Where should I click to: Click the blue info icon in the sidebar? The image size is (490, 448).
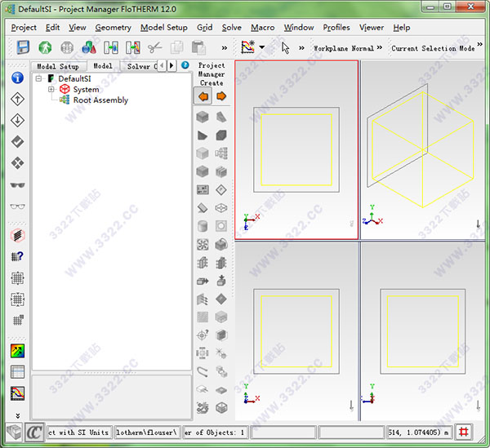click(x=17, y=78)
